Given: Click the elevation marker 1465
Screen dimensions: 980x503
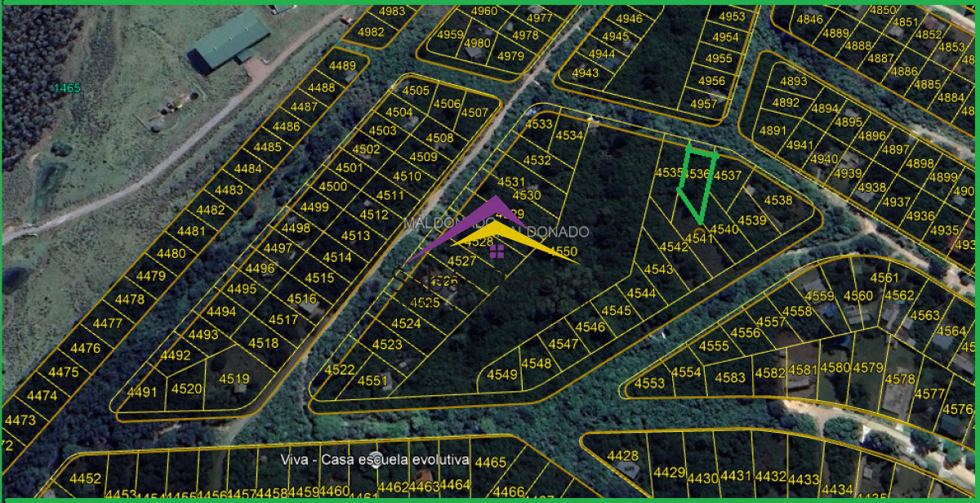Looking at the screenshot, I should pyautogui.click(x=65, y=88).
